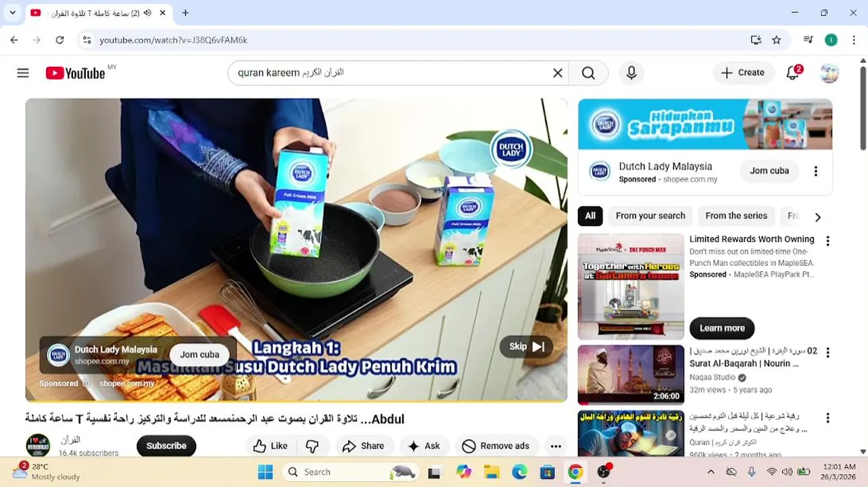Subscribe to the channel

[166, 446]
